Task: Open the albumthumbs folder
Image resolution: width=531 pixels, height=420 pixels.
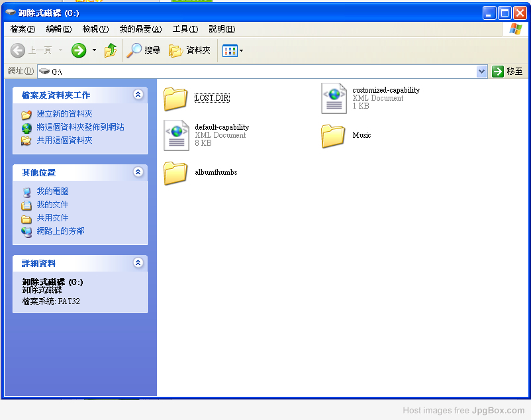Action: click(x=176, y=172)
